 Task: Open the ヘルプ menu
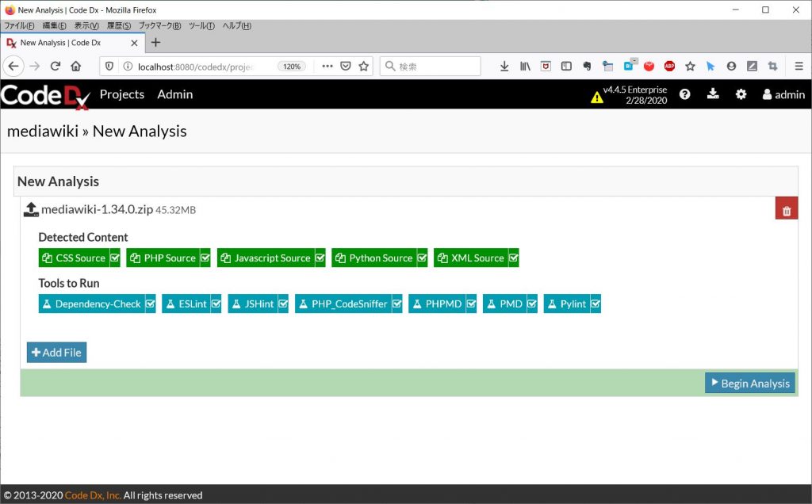(x=236, y=26)
